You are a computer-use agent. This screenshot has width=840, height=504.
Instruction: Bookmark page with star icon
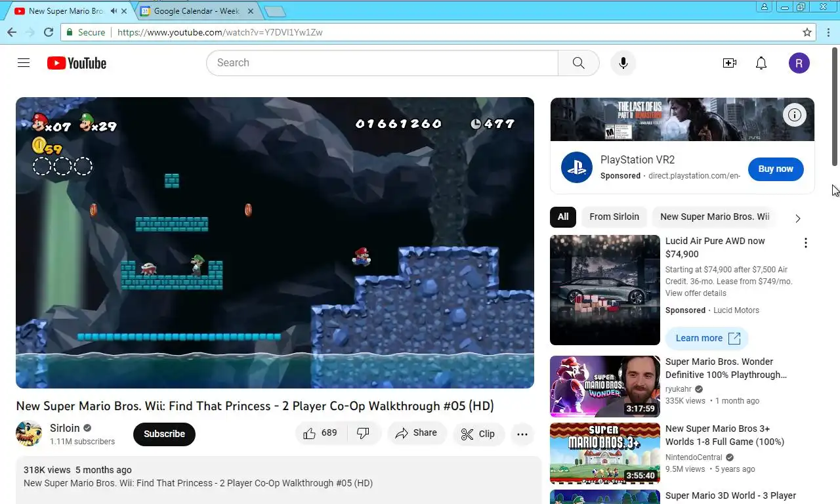807,32
